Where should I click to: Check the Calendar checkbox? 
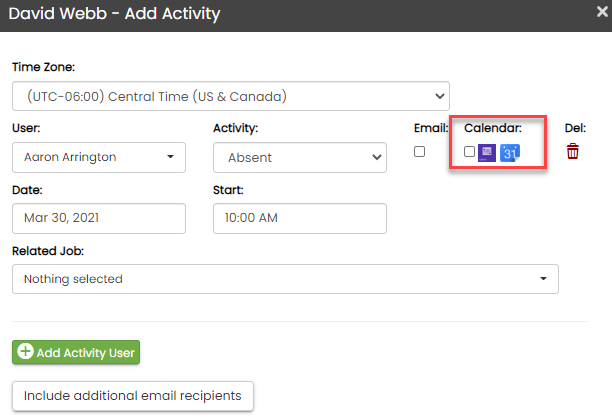(x=470, y=151)
